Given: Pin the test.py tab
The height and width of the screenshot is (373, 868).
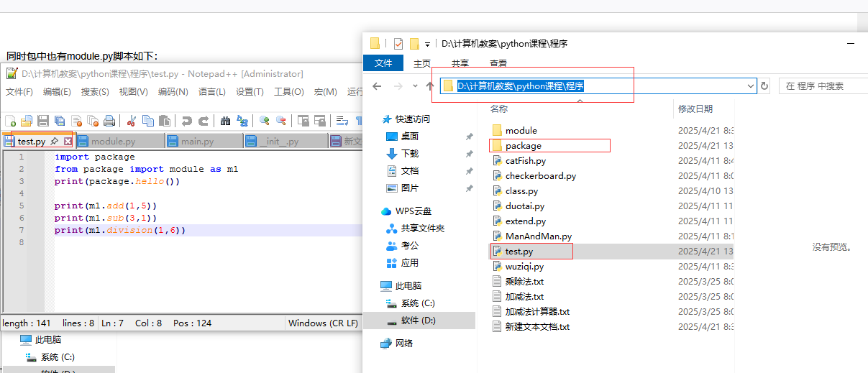Looking at the screenshot, I should tap(55, 142).
